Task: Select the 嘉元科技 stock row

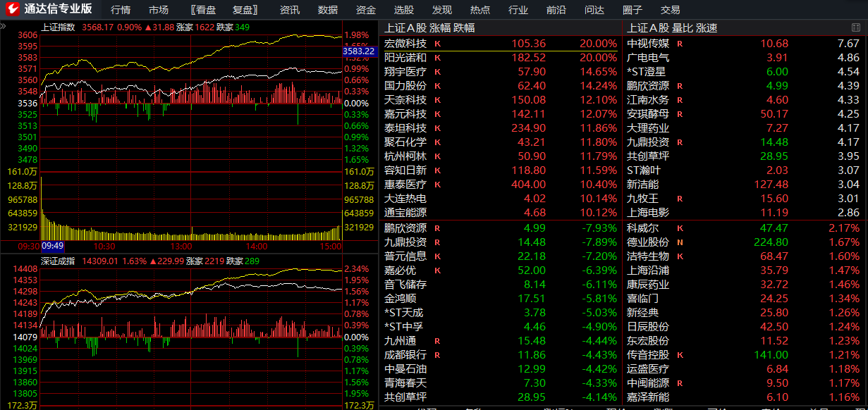Action: coord(501,114)
